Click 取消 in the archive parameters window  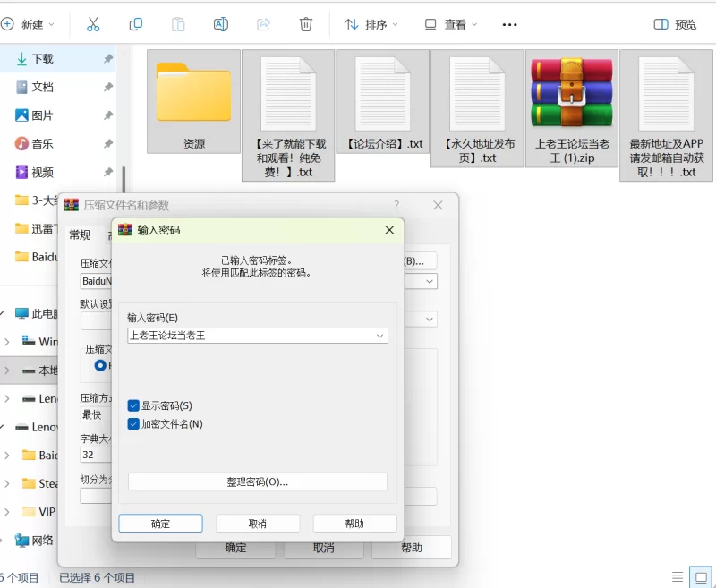[324, 548]
